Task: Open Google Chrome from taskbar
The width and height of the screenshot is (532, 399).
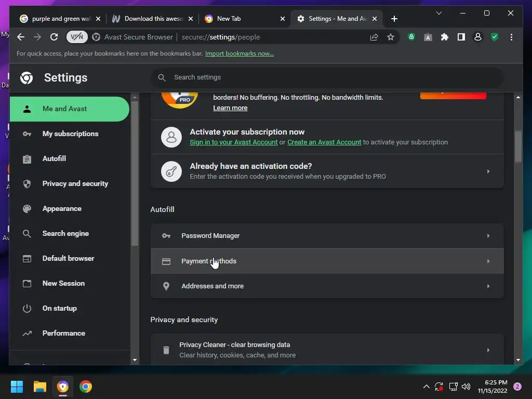Action: [x=86, y=387]
